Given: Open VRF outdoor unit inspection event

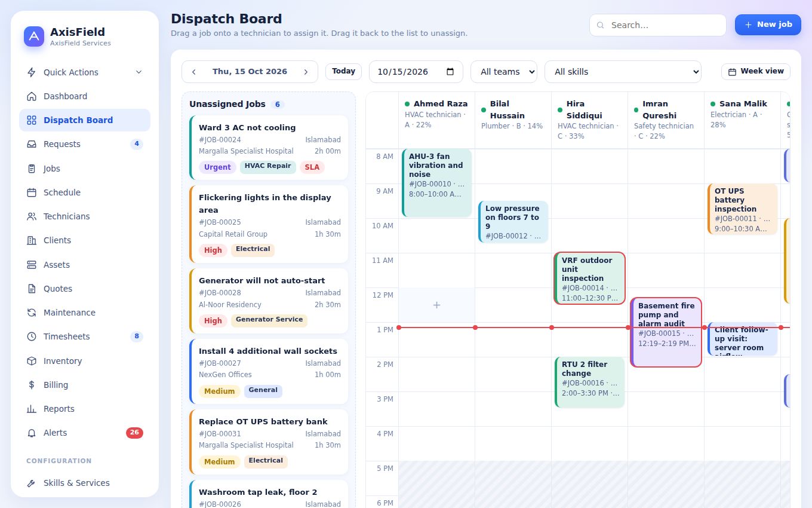Looking at the screenshot, I should coord(590,279).
